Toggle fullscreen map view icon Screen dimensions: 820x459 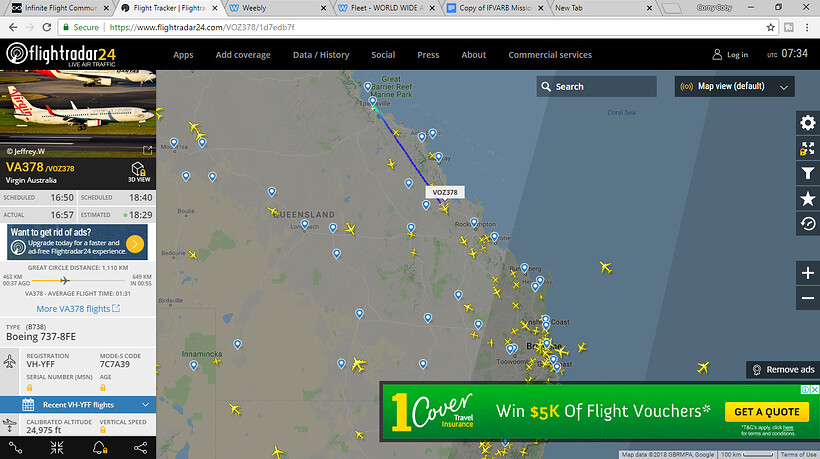pyautogui.click(x=807, y=148)
